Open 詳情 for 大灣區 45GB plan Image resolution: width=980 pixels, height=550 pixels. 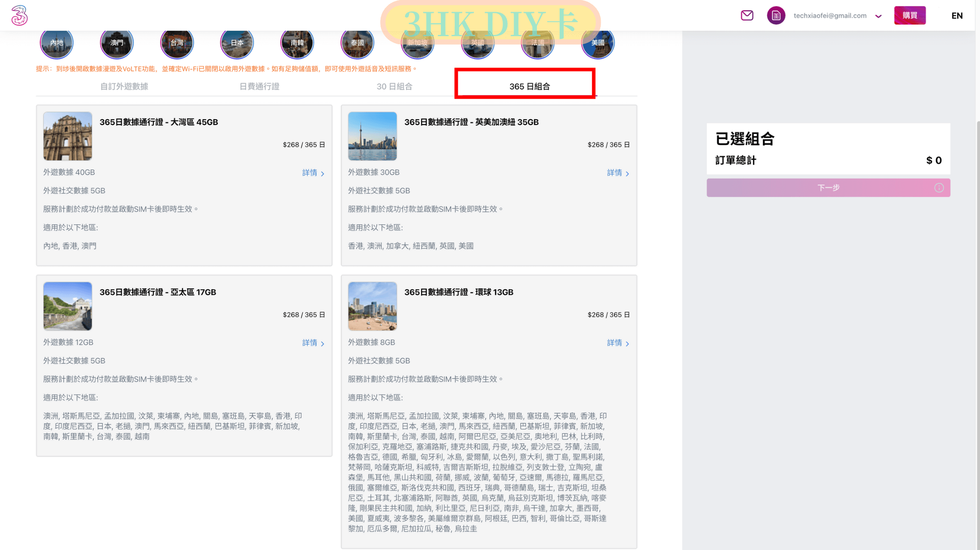tap(313, 173)
